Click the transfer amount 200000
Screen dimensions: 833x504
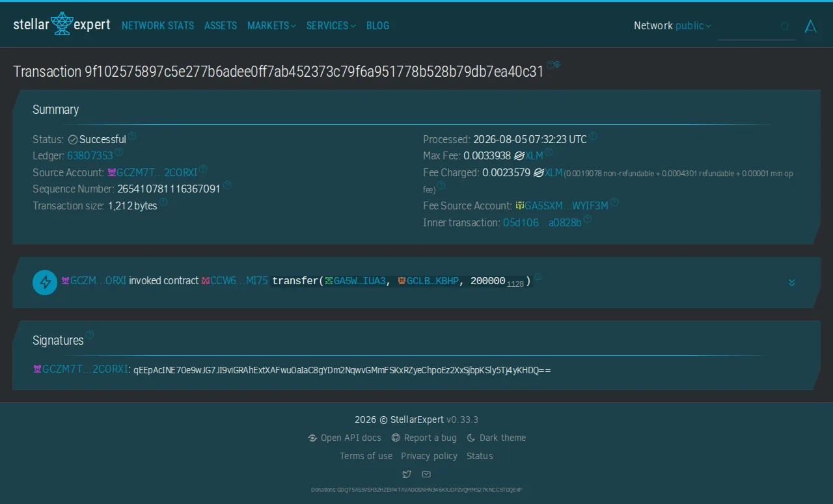488,281
